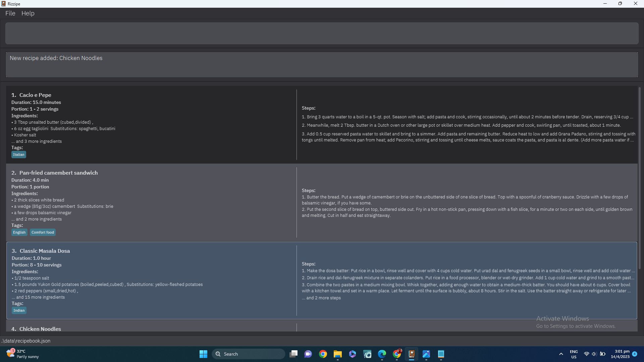644x362 pixels.
Task: Select the Pan-fried camembert sandwich recipe
Action: click(151, 202)
